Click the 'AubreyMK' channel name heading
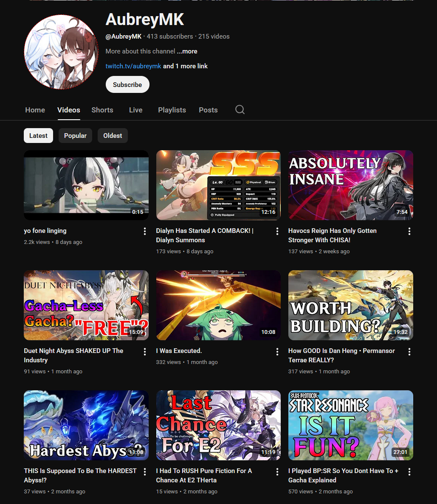Viewport: 437px width, 504px height. click(145, 19)
